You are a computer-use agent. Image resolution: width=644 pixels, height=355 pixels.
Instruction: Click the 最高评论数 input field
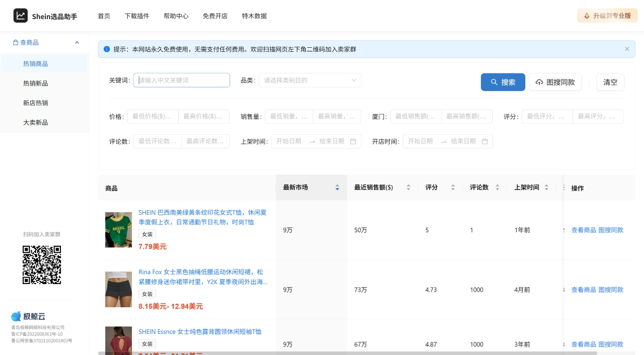coord(205,141)
